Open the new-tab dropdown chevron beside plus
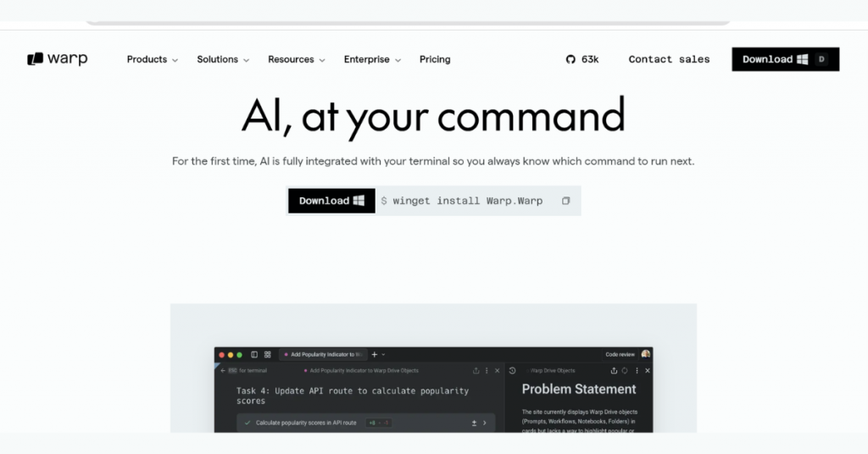Image resolution: width=868 pixels, height=454 pixels. point(383,354)
